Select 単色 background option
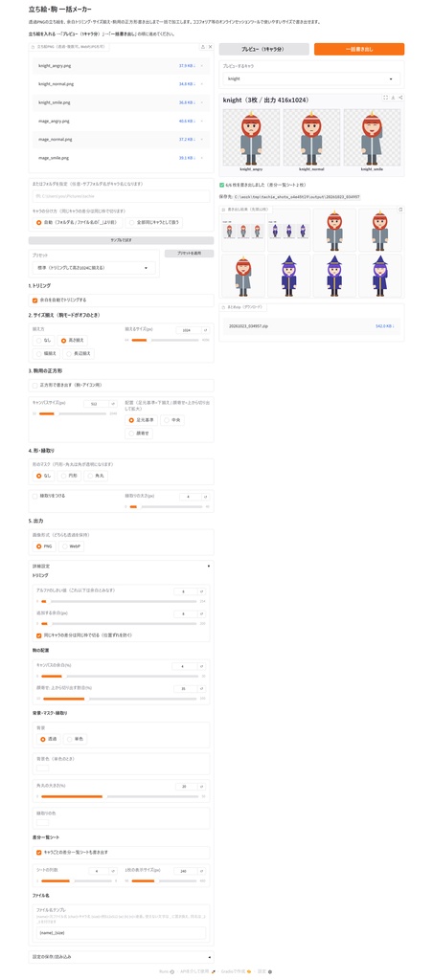Viewport: 433px width, 980px height. coord(77,739)
